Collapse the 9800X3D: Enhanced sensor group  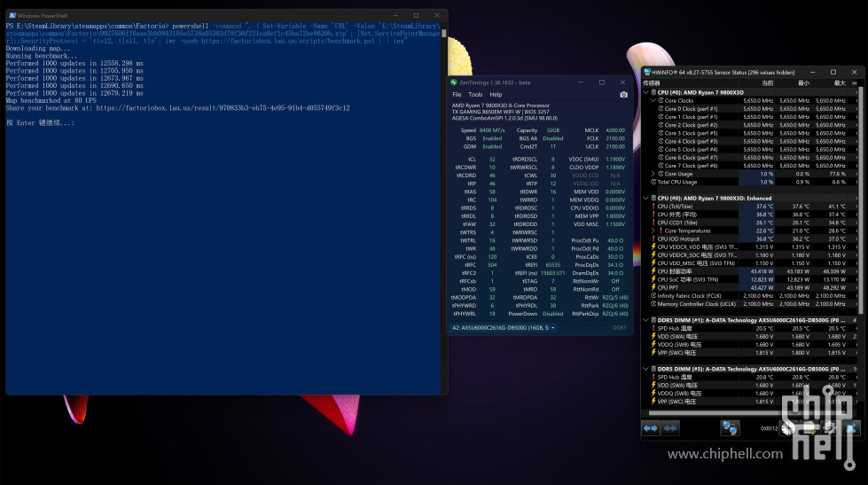[x=645, y=199]
